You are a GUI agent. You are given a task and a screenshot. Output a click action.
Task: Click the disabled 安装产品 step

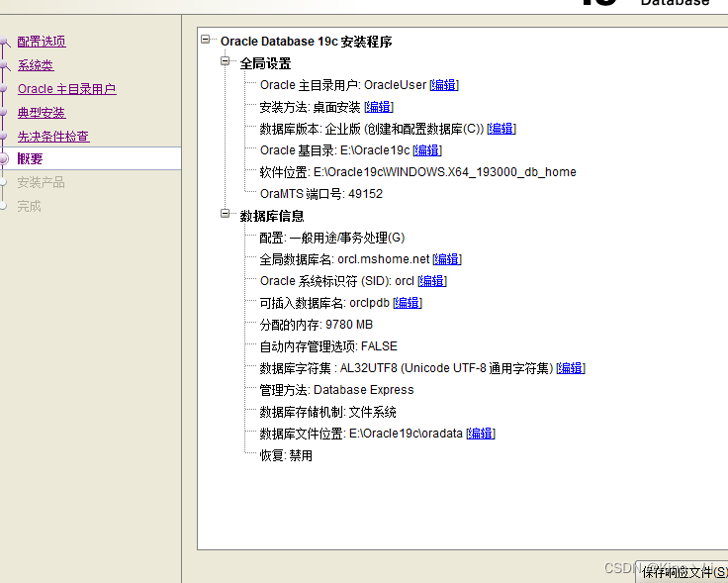click(x=41, y=182)
